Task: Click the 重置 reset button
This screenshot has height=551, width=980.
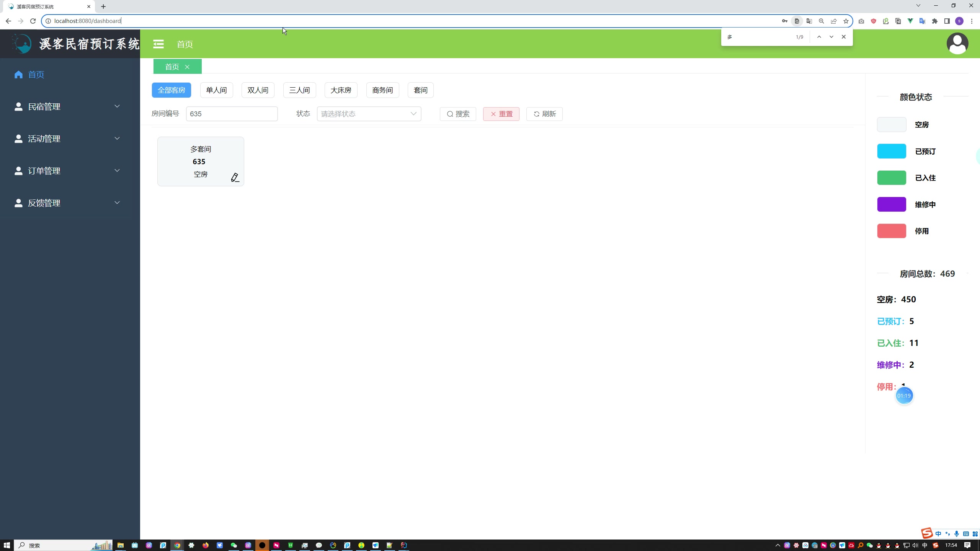Action: click(501, 114)
